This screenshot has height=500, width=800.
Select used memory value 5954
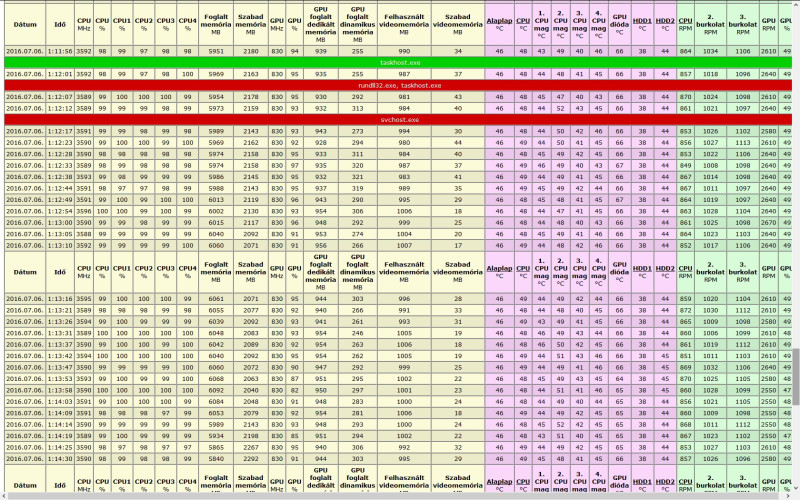tap(216, 97)
